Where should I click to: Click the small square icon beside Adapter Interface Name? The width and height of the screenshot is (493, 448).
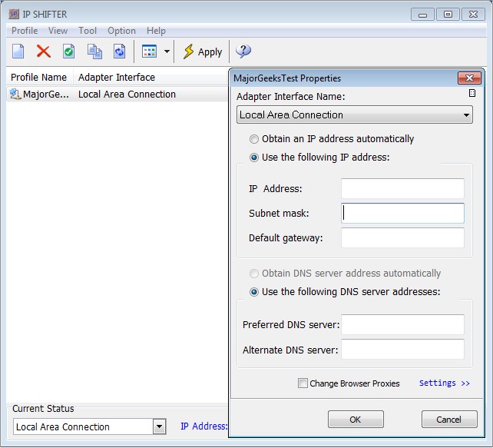click(x=472, y=93)
